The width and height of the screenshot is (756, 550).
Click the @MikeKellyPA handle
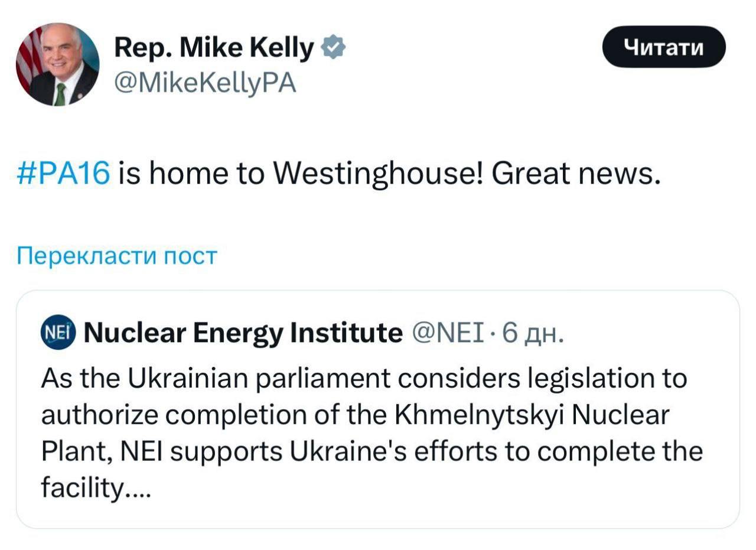click(x=205, y=83)
